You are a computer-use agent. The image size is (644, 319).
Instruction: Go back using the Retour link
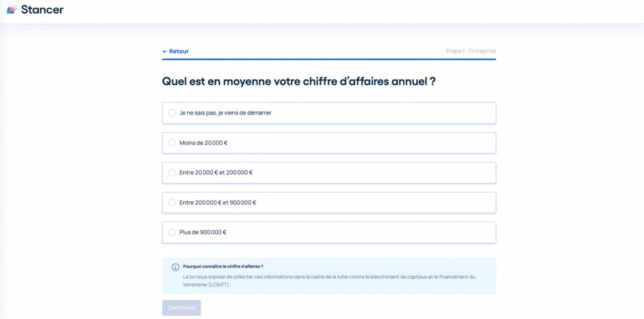[179, 51]
